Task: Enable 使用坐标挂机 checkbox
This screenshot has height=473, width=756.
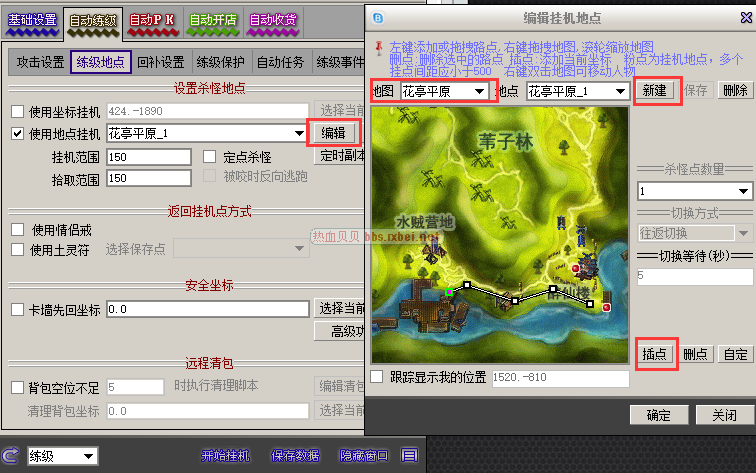Action: click(17, 111)
